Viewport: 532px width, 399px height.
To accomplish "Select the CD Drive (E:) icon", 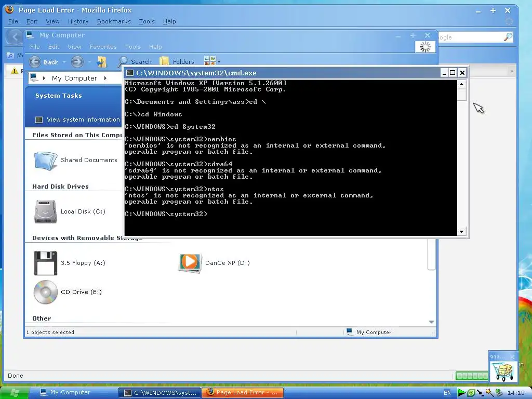I will click(46, 292).
